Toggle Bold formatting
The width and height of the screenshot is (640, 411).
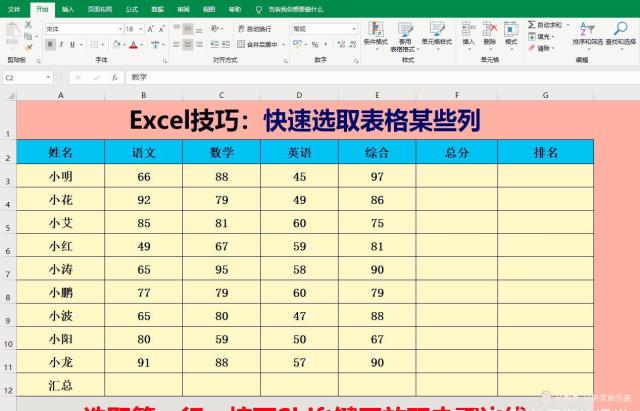50,44
